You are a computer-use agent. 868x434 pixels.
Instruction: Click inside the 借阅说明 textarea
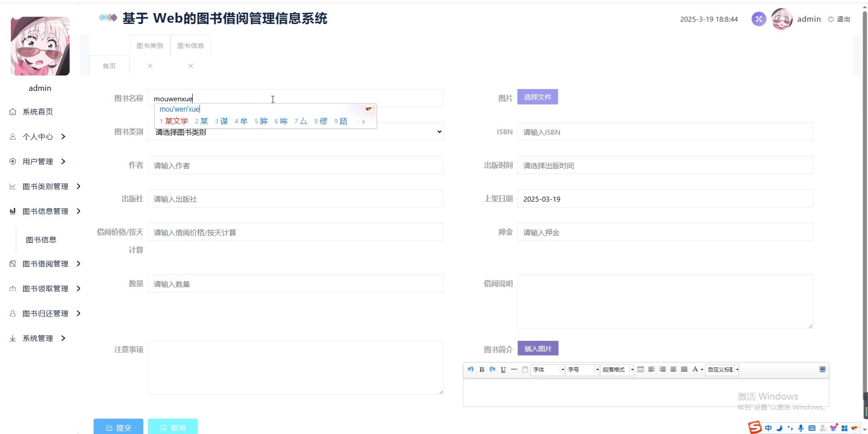click(x=665, y=302)
